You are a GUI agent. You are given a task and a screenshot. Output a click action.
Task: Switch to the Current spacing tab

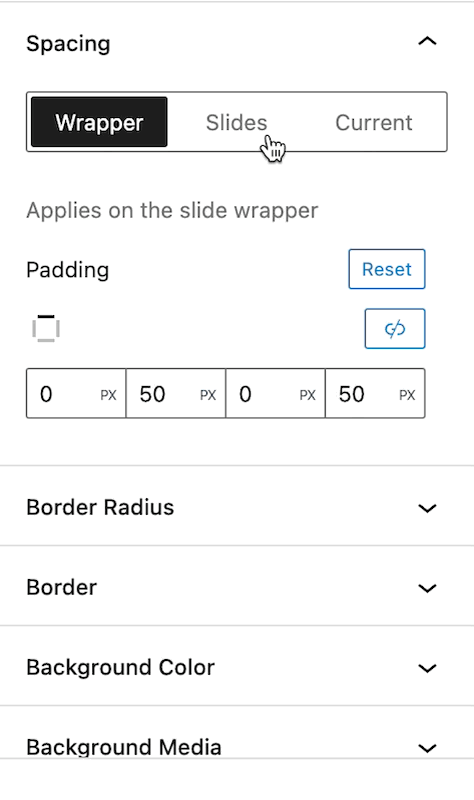point(373,122)
